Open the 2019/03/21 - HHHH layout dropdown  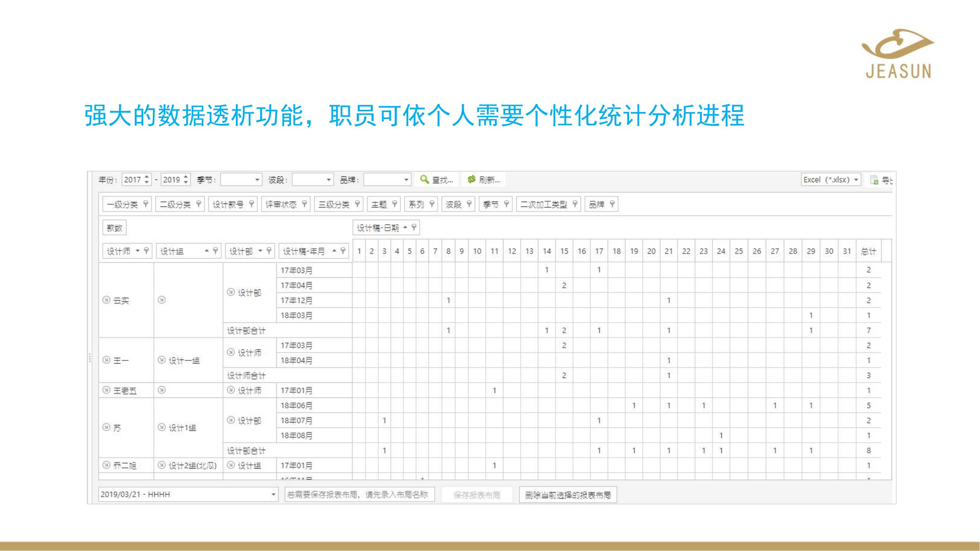point(273,494)
